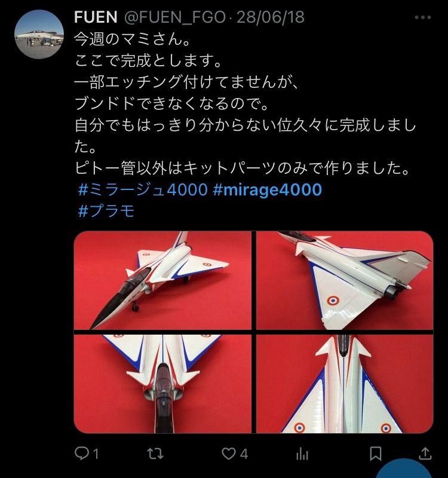448x478 pixels.
Task: Bookmark this tweet
Action: (376, 454)
